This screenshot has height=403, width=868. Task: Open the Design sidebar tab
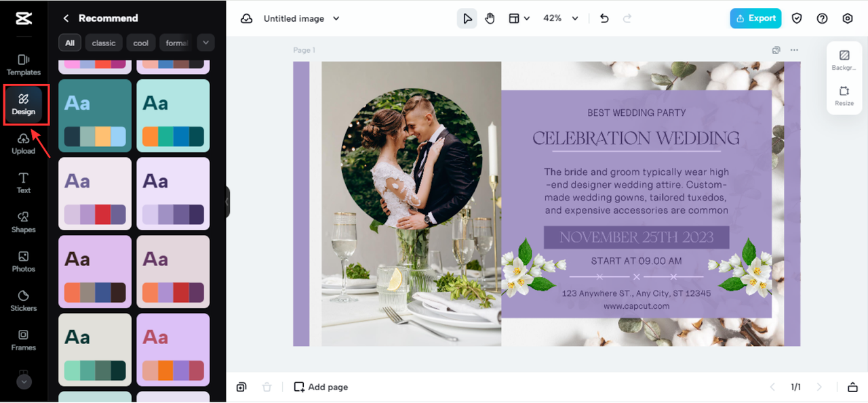coord(24,104)
